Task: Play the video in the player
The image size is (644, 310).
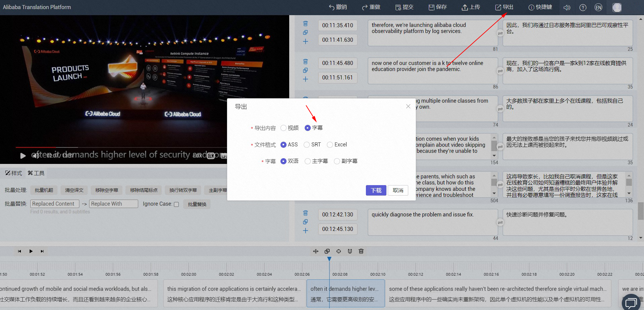Action: [23, 156]
